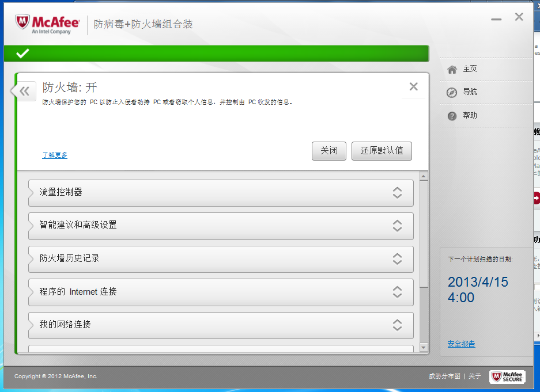The width and height of the screenshot is (540, 392).
Task: Expand the 流量控制器 section
Action: point(397,193)
